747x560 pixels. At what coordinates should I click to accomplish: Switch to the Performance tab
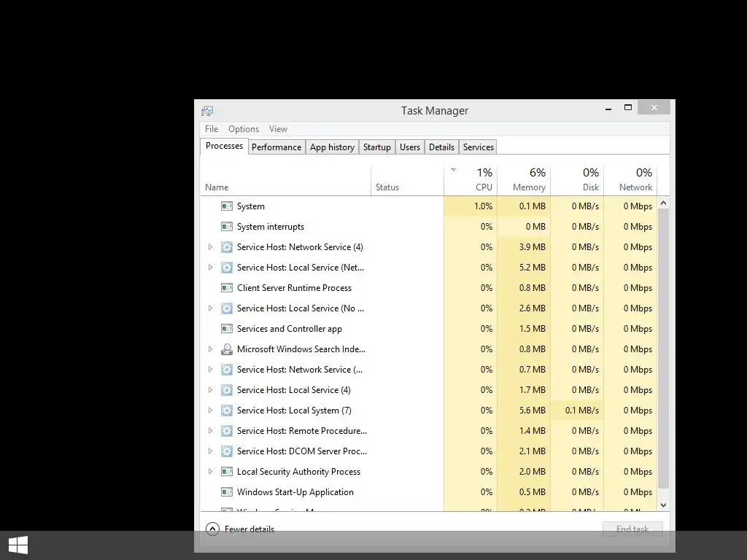pos(276,147)
